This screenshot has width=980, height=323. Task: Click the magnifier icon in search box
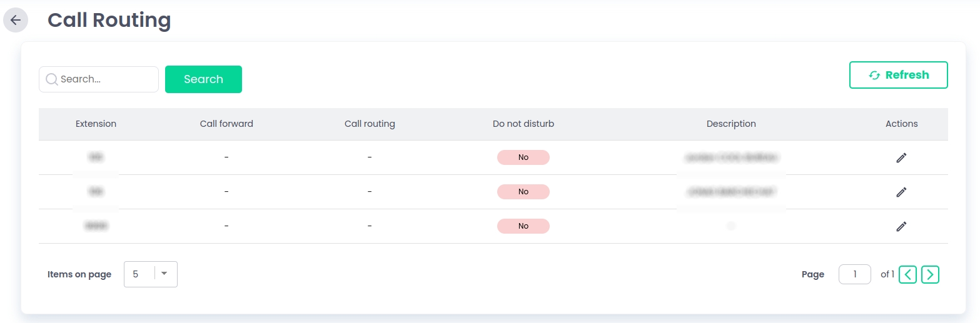pyautogui.click(x=52, y=79)
